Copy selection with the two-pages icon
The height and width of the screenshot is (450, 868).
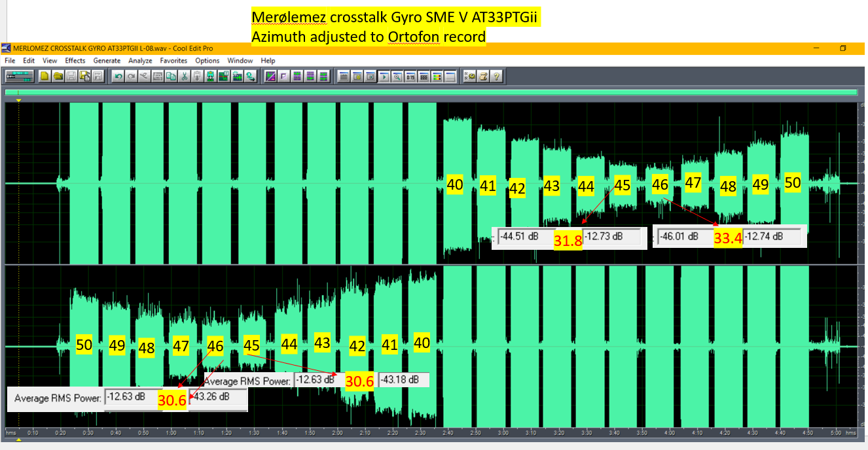pyautogui.click(x=171, y=77)
